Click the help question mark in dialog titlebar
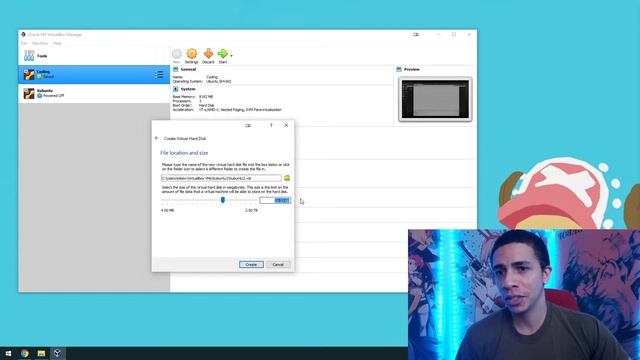Image resolution: width=640 pixels, height=360 pixels. (x=271, y=125)
